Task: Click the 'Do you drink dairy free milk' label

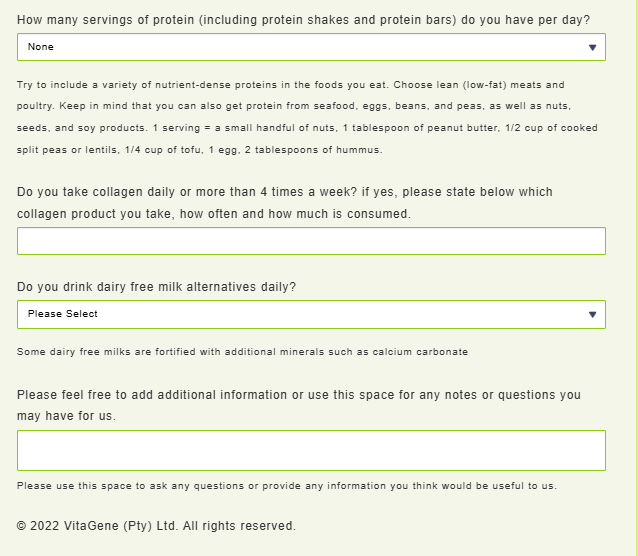Action: pyautogui.click(x=156, y=287)
